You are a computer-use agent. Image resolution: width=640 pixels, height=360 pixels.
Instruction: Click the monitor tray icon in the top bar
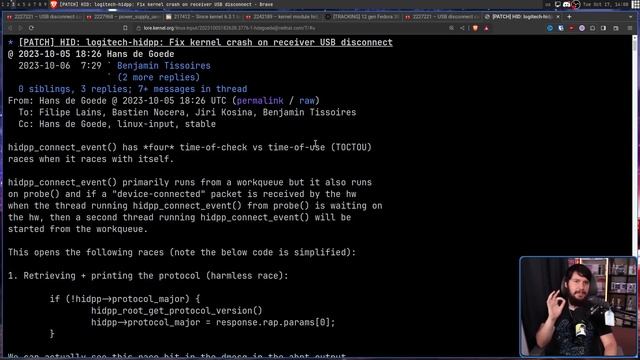558,4
